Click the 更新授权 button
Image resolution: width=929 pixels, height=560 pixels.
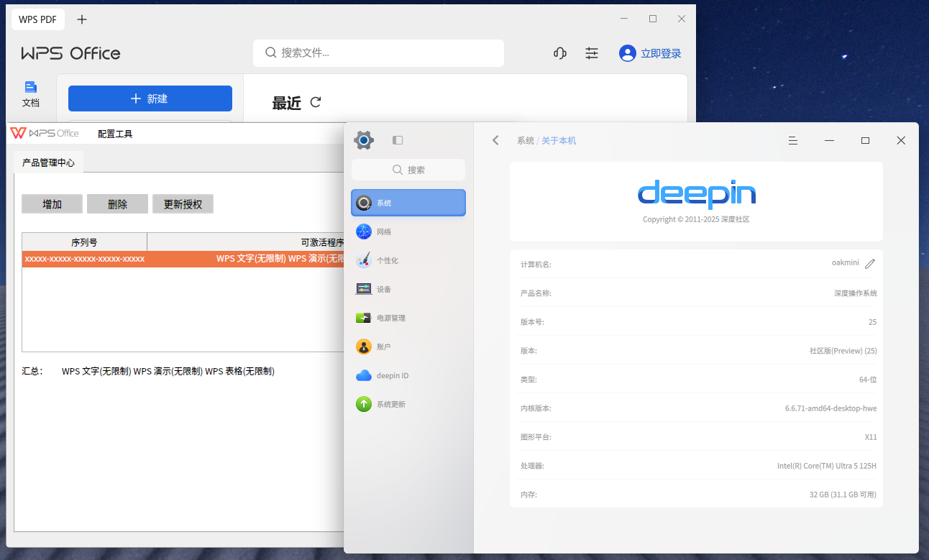[183, 204]
